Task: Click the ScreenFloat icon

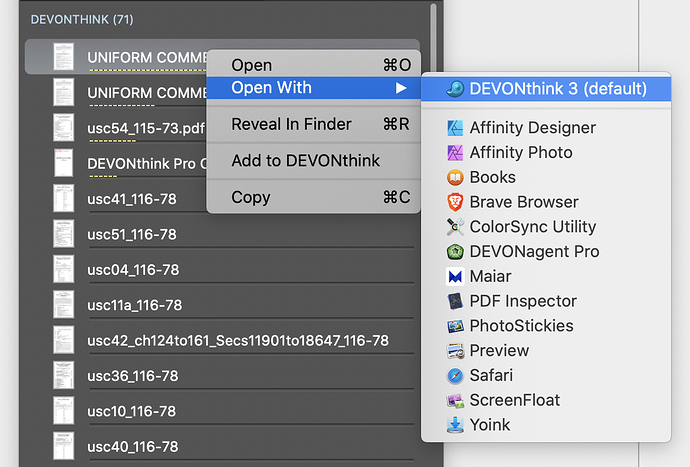Action: pos(455,400)
